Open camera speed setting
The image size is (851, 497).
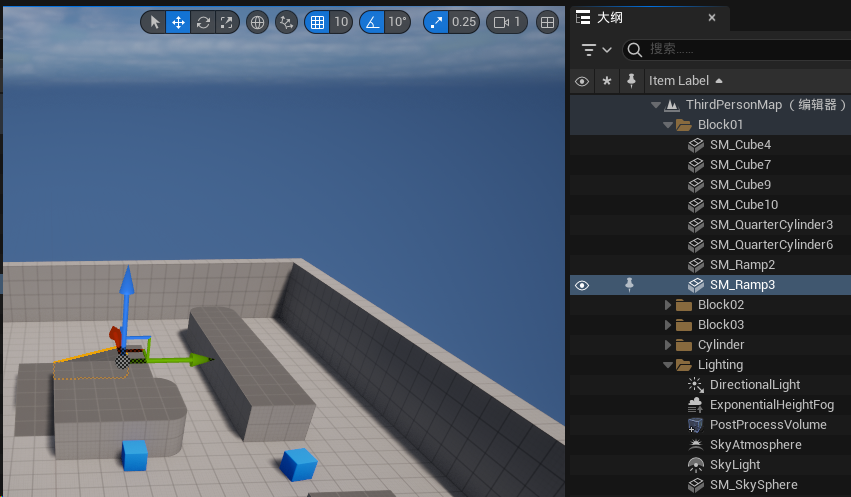(509, 22)
